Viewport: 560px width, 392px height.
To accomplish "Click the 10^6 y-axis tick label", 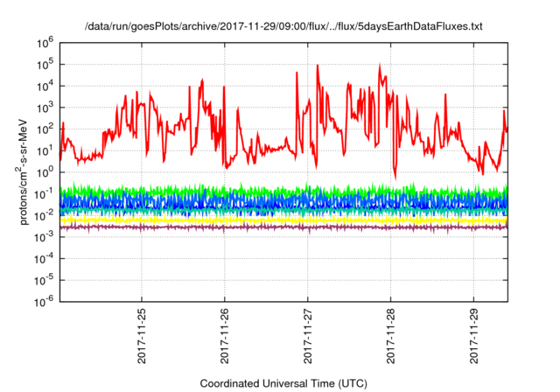I will click(45, 43).
